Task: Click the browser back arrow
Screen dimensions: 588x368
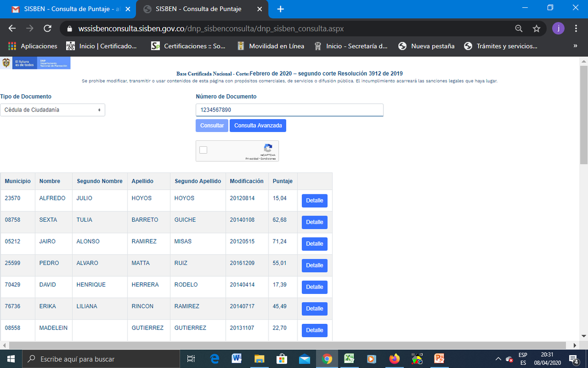Action: click(x=12, y=28)
